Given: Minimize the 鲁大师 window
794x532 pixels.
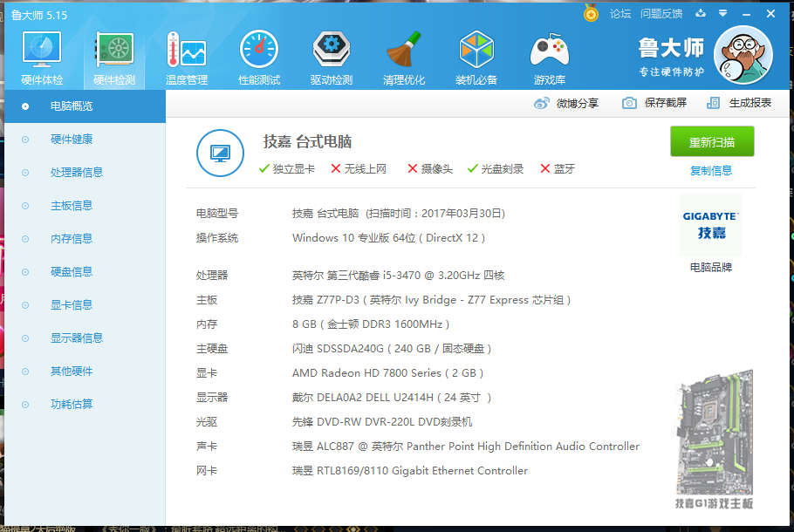Looking at the screenshot, I should (746, 14).
